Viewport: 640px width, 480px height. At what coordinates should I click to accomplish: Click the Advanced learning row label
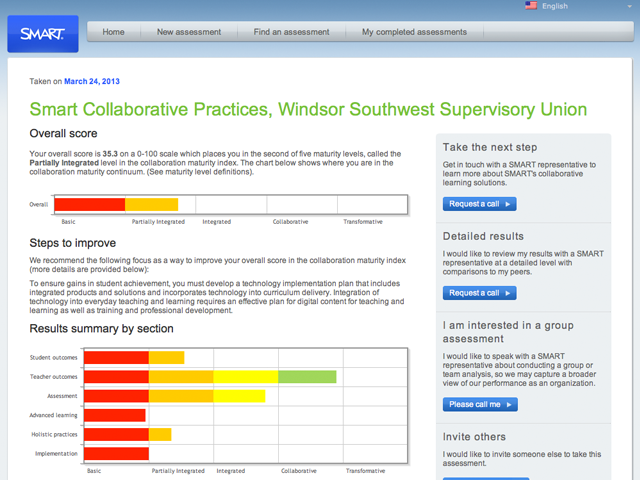(53, 415)
